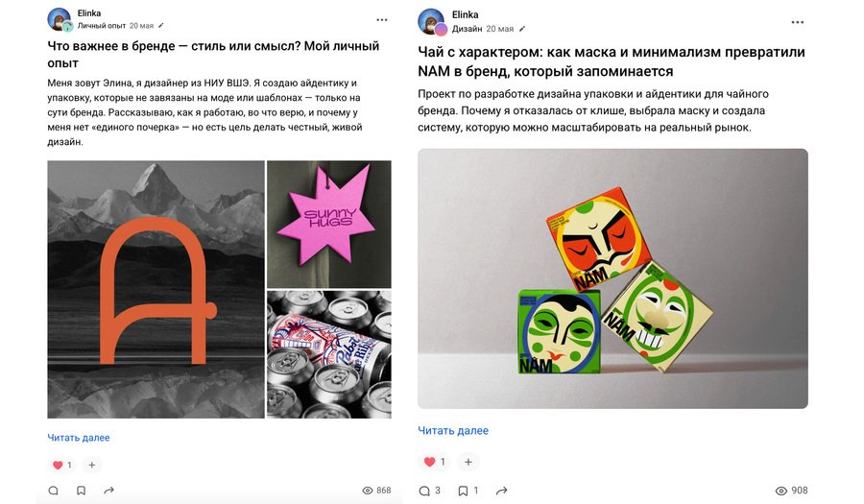The height and width of the screenshot is (504, 864).
Task: Share the NAM tea post
Action: click(501, 491)
